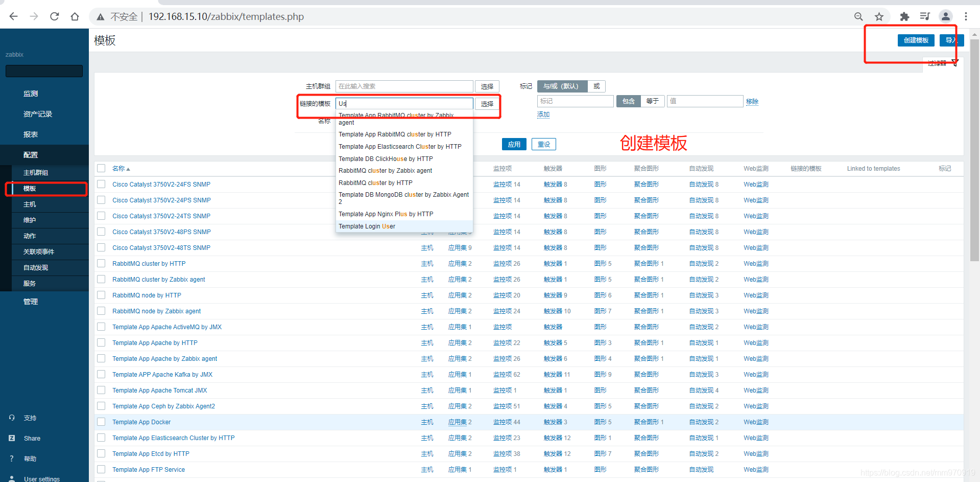Screen dimensions: 980x482
Task: Click the 创建模板 button
Action: [x=916, y=40]
